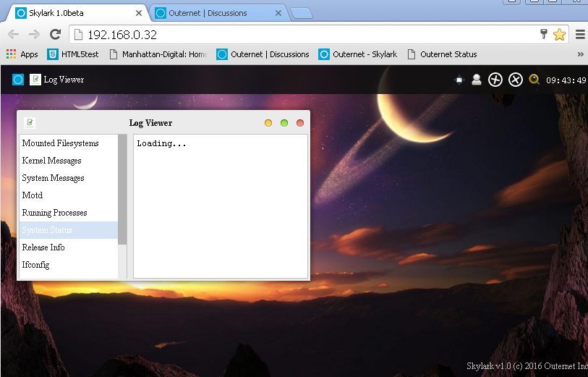This screenshot has width=588, height=377.
Task: Click the circled plus icon in panel
Action: 495,80
